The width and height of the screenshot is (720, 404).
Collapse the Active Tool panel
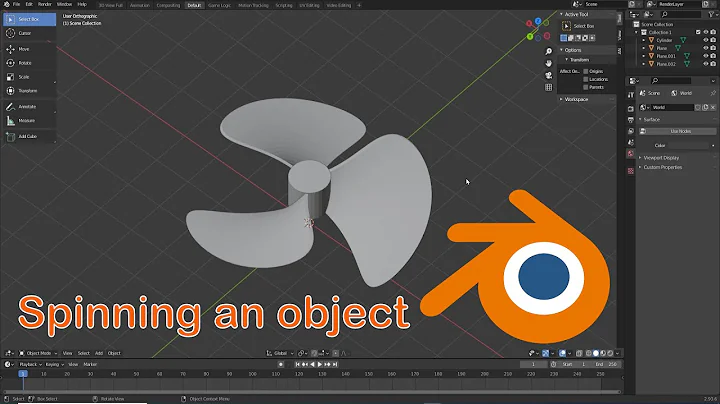pos(561,14)
